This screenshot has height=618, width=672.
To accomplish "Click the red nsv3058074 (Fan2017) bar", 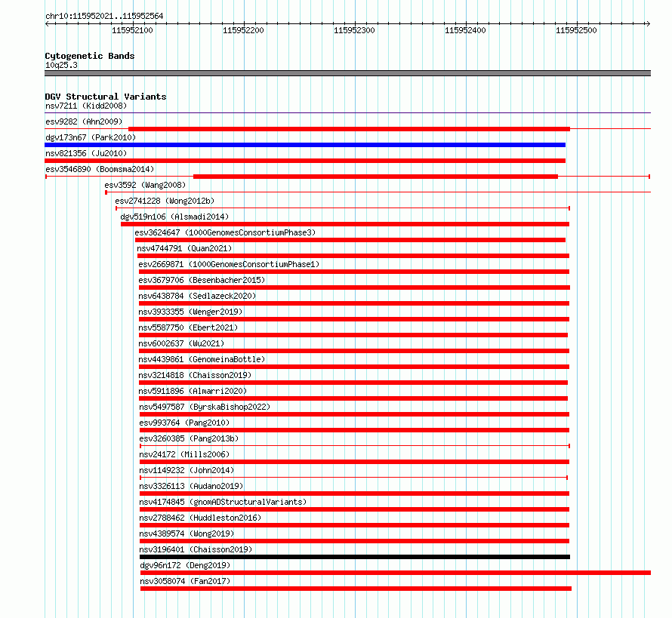I will pyautogui.click(x=356, y=589).
